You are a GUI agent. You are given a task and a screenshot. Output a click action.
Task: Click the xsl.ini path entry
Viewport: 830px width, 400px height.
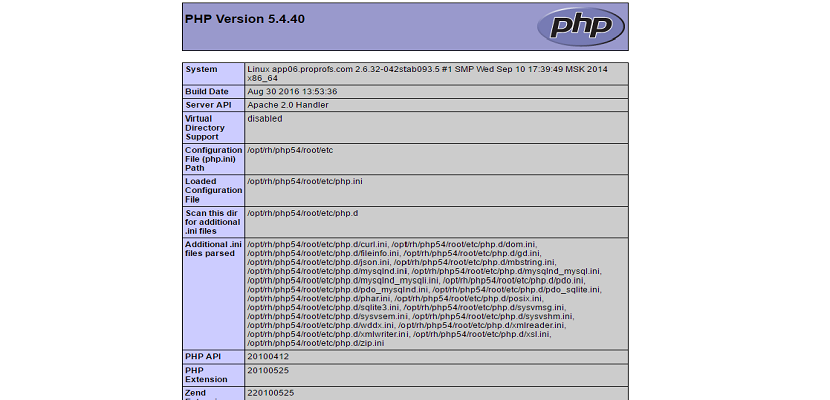(x=481, y=334)
